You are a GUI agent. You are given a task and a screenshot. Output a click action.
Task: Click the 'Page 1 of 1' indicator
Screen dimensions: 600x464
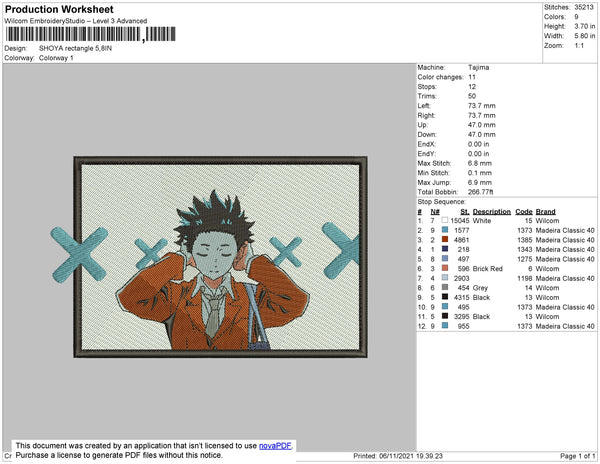578,456
